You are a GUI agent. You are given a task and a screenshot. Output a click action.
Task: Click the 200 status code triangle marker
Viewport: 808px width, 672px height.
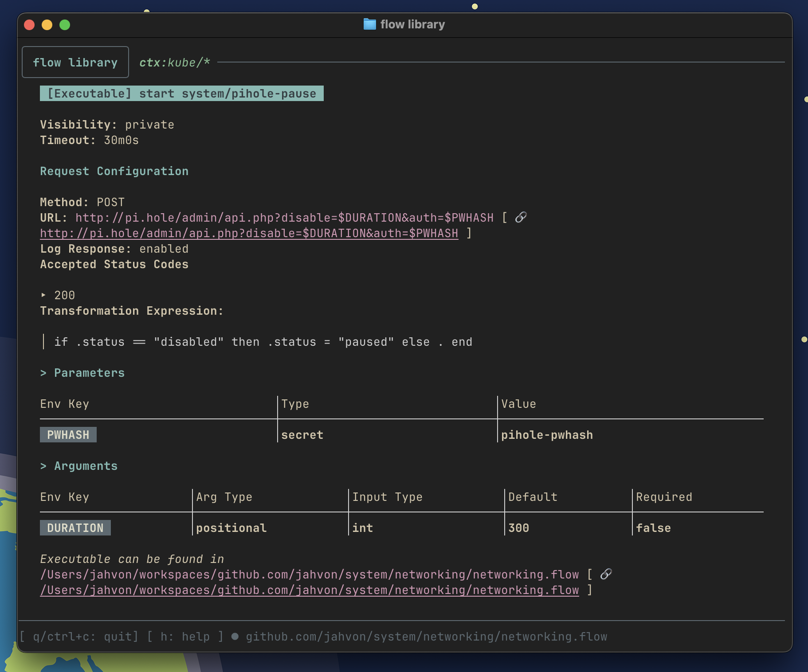click(43, 295)
